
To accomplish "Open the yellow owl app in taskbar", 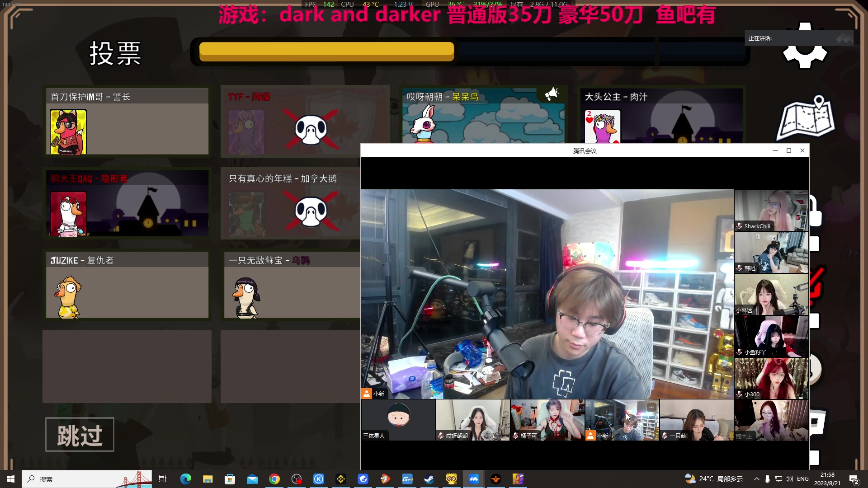I will click(451, 479).
